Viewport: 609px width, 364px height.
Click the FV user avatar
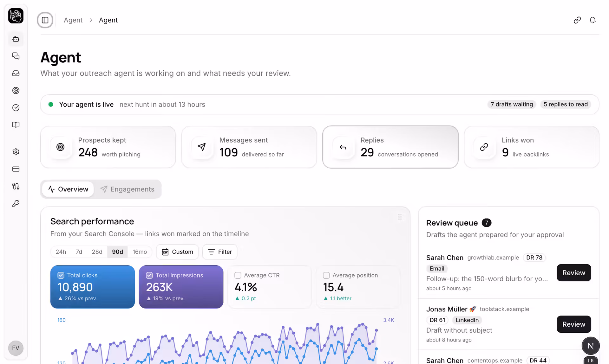coord(16,348)
